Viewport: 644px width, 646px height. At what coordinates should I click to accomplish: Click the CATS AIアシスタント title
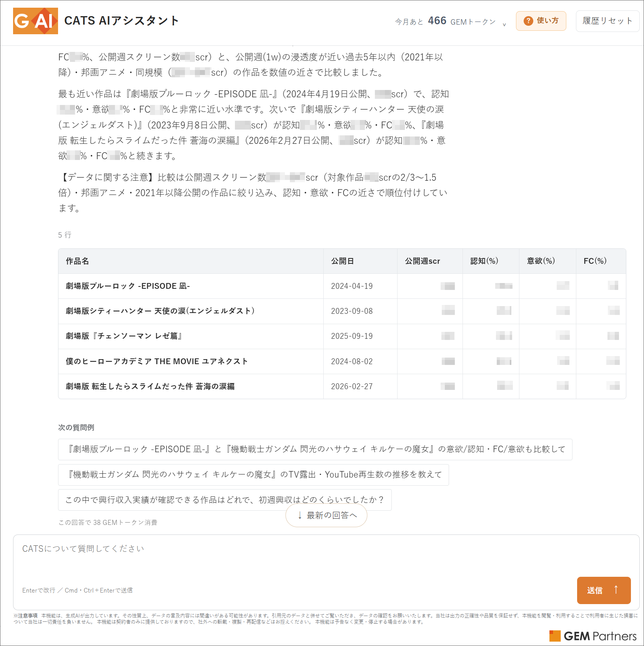[x=121, y=21]
